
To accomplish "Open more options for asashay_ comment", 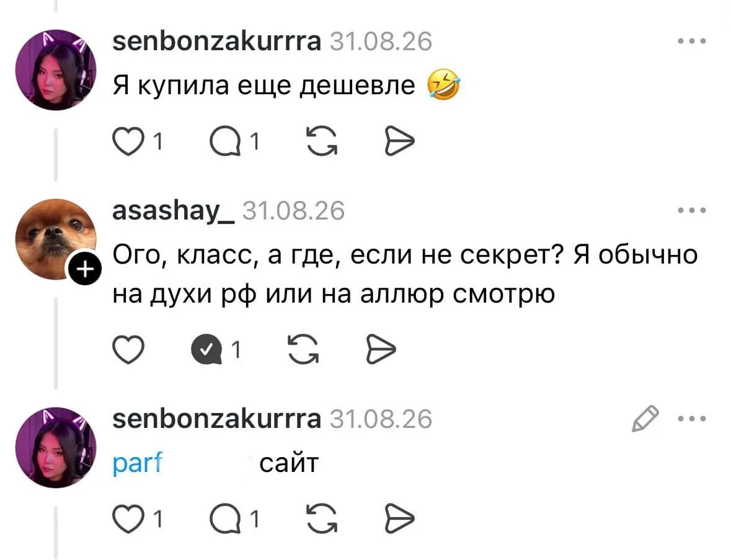I will [693, 210].
